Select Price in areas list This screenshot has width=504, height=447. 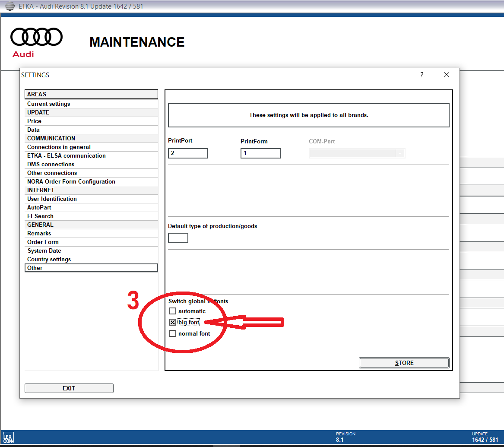pyautogui.click(x=91, y=121)
